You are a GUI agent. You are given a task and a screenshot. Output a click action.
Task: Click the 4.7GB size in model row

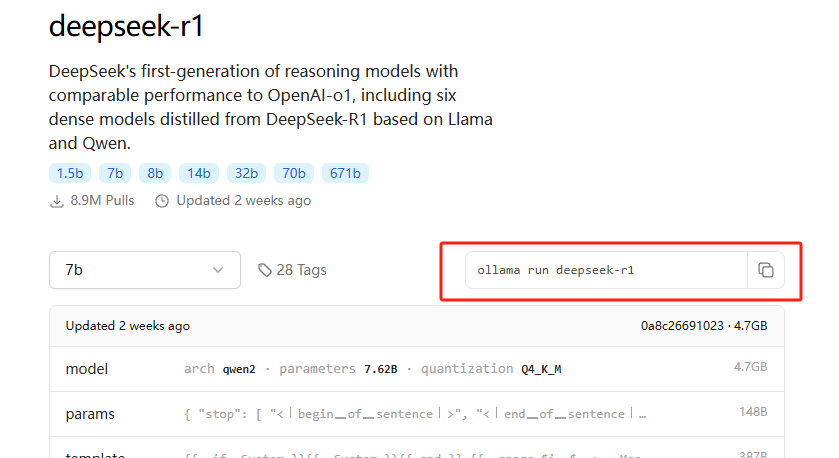pos(750,367)
